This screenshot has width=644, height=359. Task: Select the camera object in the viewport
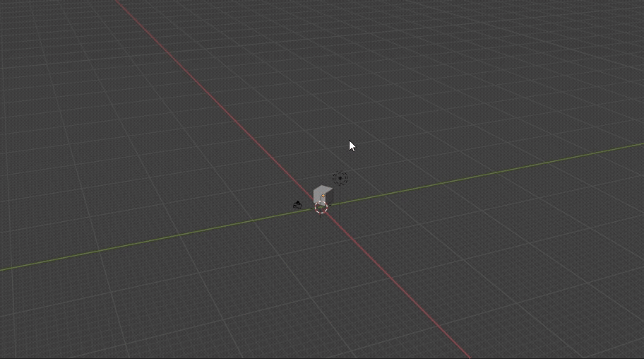[x=297, y=204]
